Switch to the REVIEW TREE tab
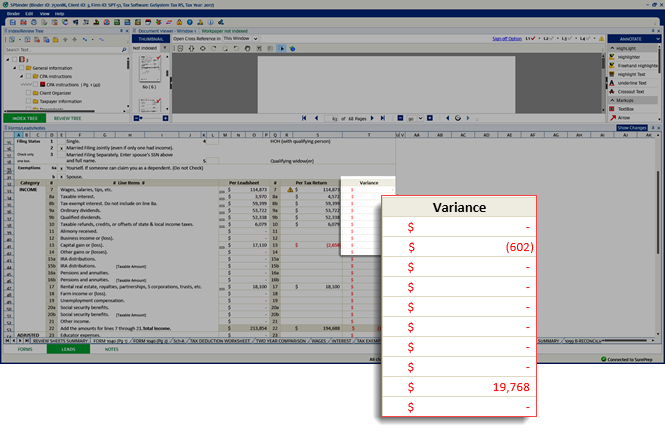The height and width of the screenshot is (432, 665). [67, 118]
